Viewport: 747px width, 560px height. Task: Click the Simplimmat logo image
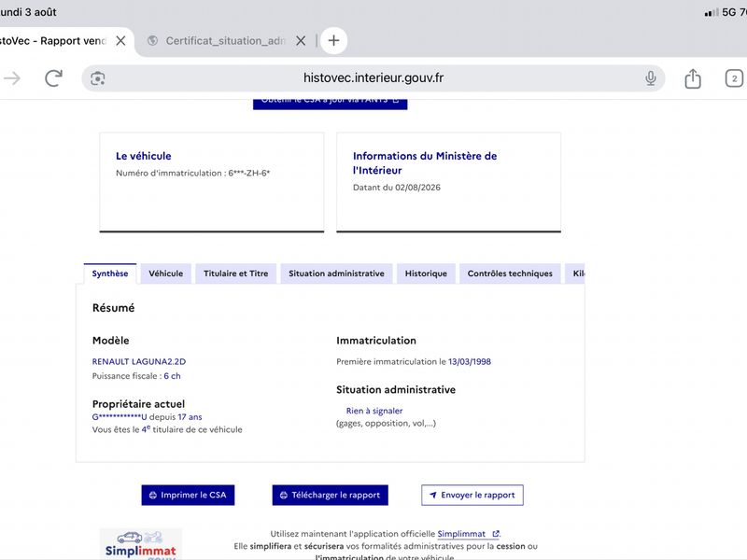point(141,544)
